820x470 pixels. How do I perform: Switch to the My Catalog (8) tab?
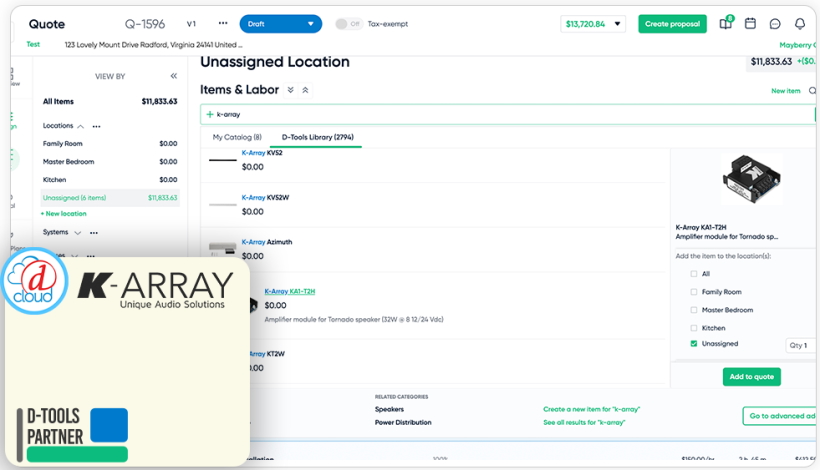(237, 137)
